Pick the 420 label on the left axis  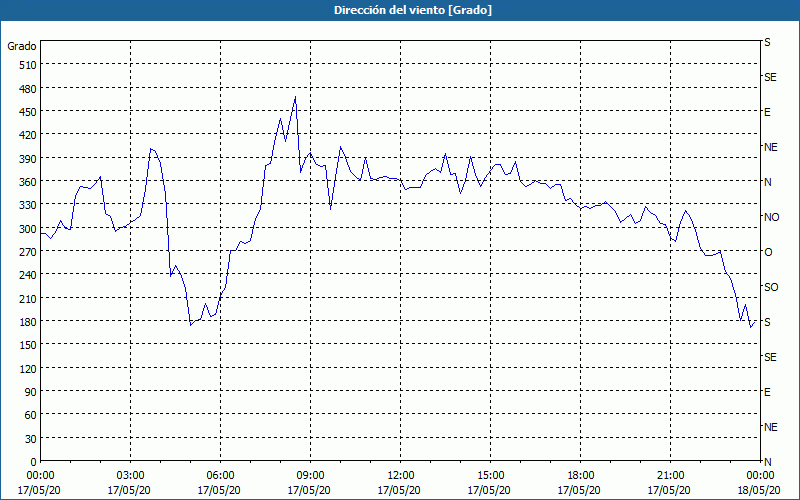29,135
